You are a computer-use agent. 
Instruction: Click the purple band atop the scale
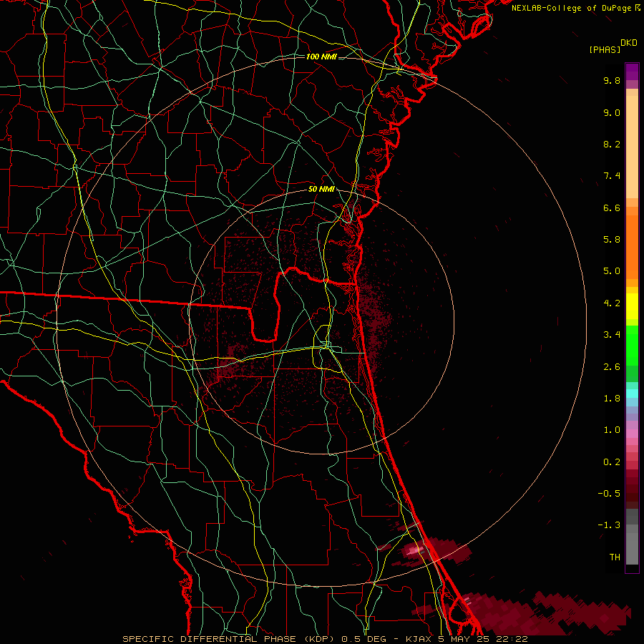[x=632, y=72]
